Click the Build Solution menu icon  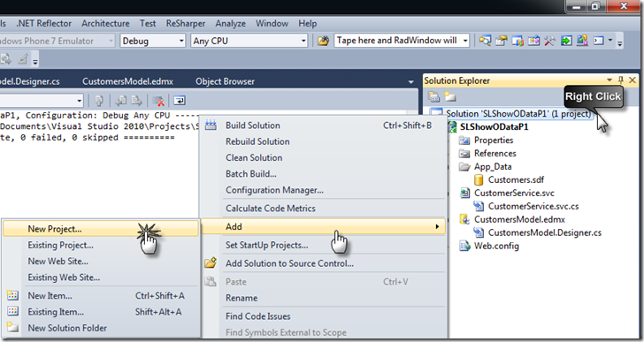pos(211,125)
